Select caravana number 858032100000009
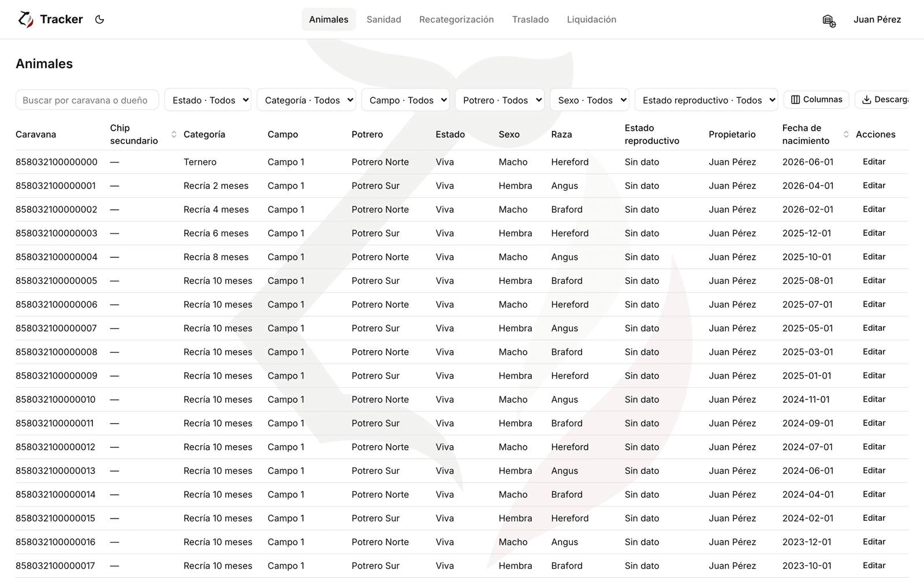Viewport: 924px width, 578px height. (57, 376)
